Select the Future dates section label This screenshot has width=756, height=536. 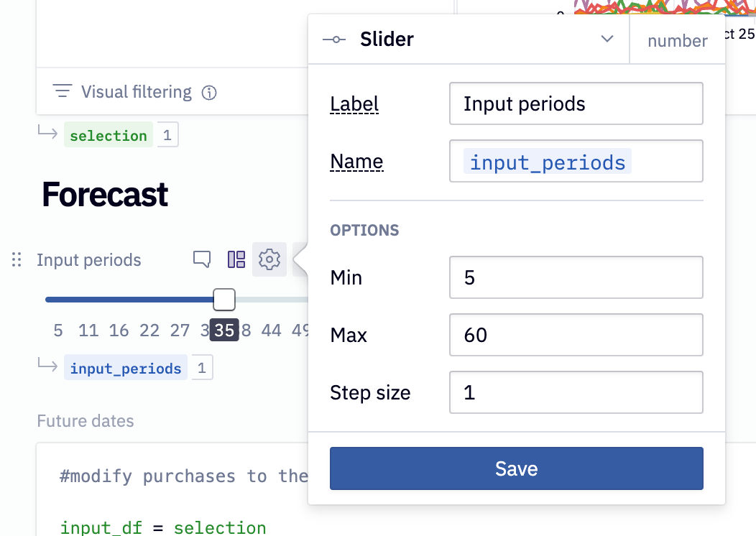(x=85, y=421)
